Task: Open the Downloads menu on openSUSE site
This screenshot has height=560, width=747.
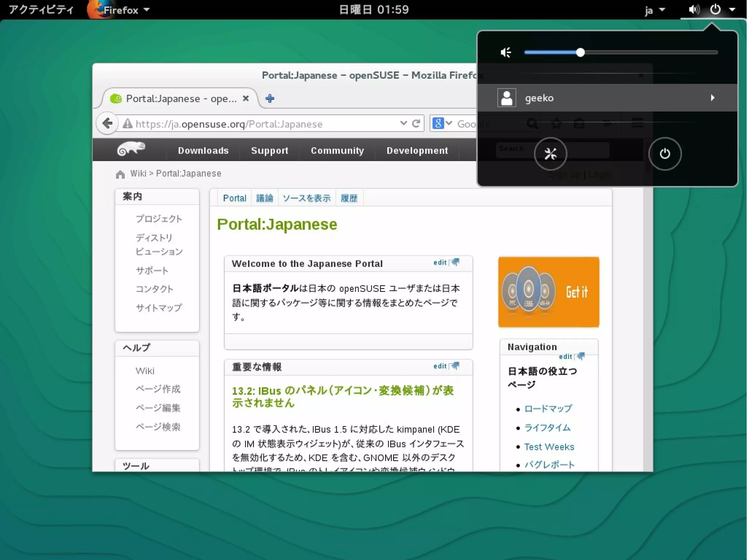Action: (203, 151)
